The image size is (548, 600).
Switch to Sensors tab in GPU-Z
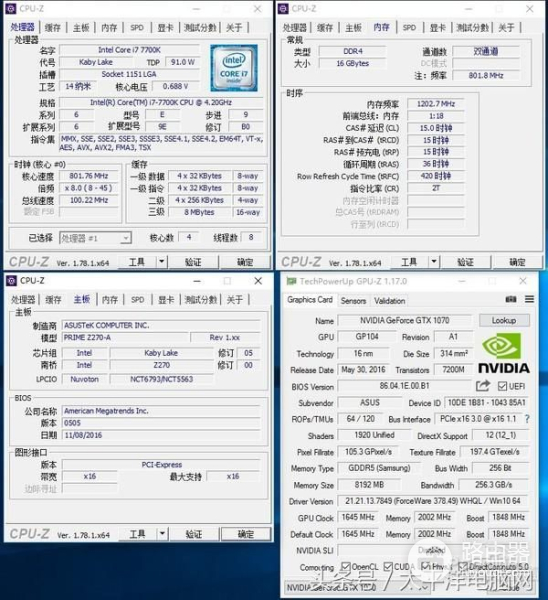pyautogui.click(x=353, y=301)
